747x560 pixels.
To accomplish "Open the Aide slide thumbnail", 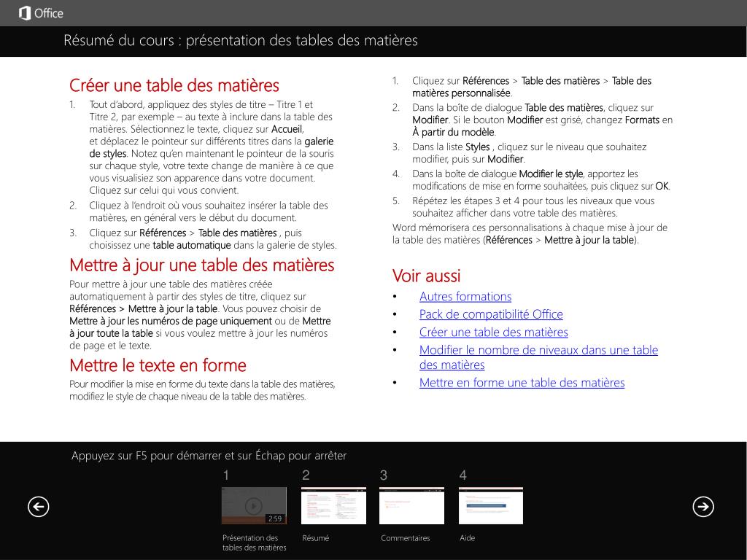I will pyautogui.click(x=491, y=505).
